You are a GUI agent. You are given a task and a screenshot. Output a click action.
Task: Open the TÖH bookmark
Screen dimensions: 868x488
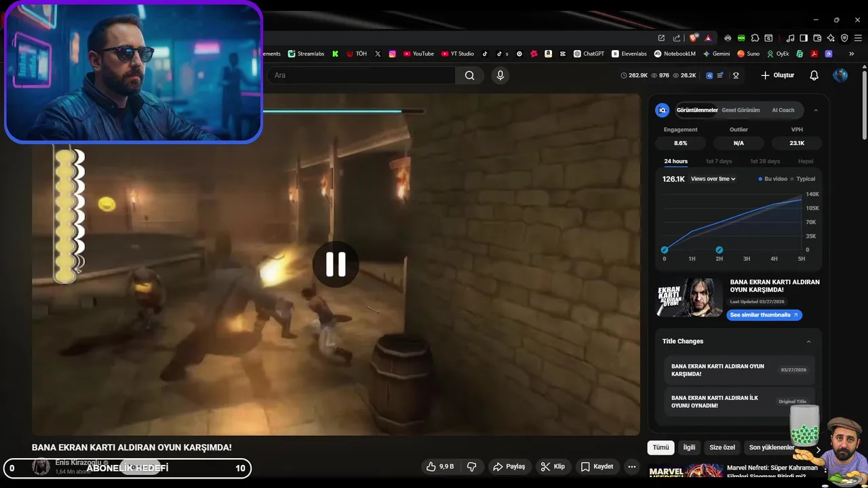click(x=357, y=54)
